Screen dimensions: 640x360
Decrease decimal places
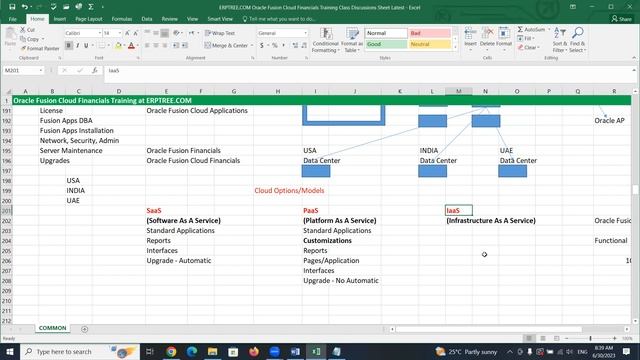tap(304, 45)
